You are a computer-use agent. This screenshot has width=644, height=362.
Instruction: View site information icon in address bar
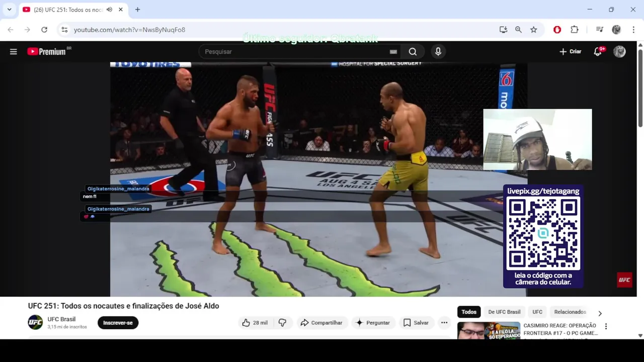(64, 30)
